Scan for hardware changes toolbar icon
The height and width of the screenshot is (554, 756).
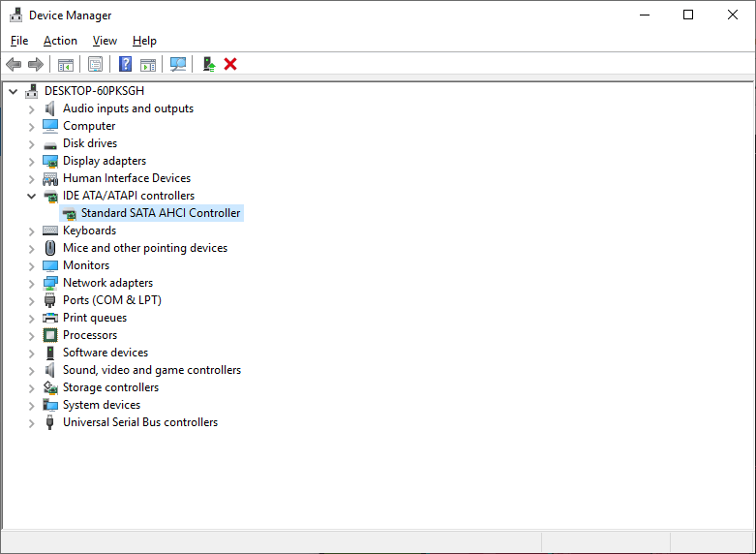[178, 64]
